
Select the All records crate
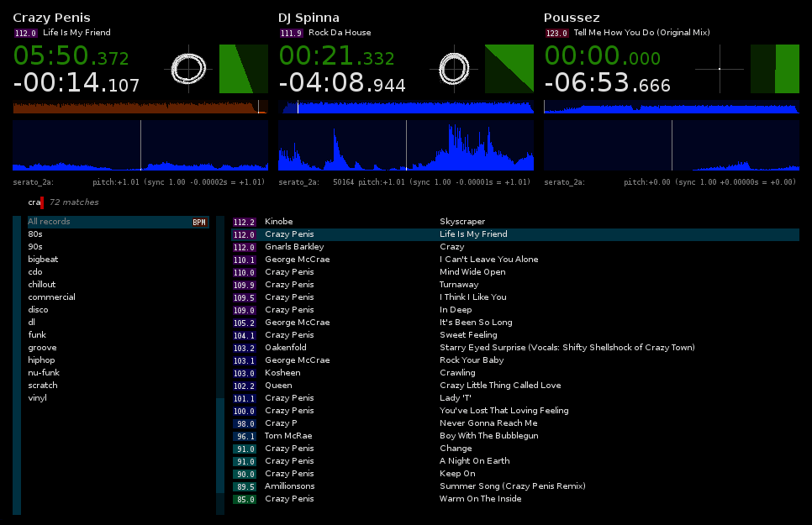pos(118,222)
